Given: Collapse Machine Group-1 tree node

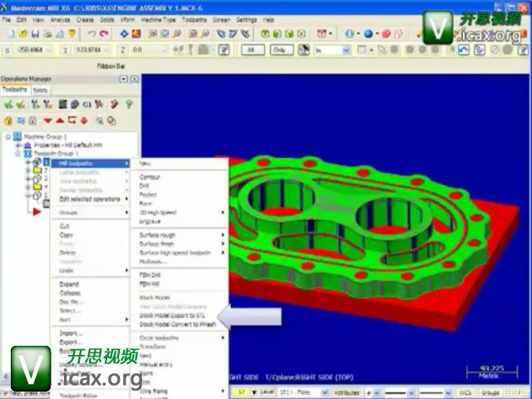Looking at the screenshot, I should coord(8,137).
